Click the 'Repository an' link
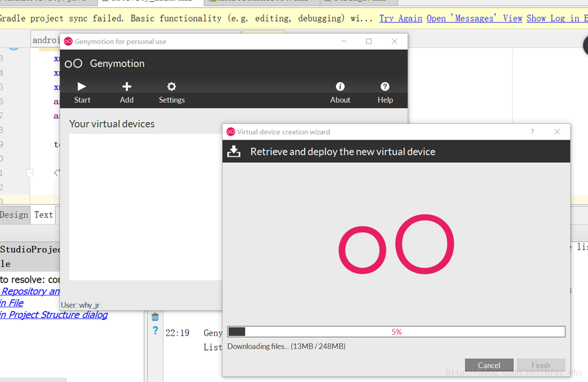The image size is (588, 382). coord(30,291)
